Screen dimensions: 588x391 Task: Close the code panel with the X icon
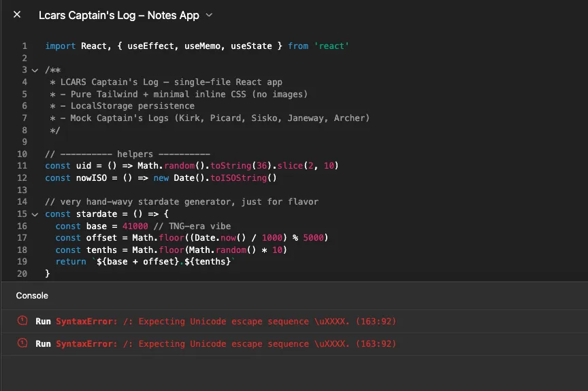point(17,14)
